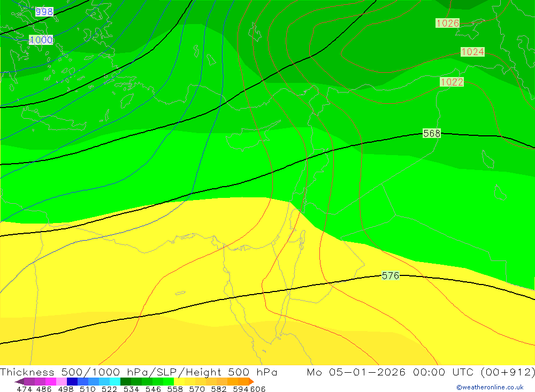Click the 534 legend value

pyautogui.click(x=131, y=389)
